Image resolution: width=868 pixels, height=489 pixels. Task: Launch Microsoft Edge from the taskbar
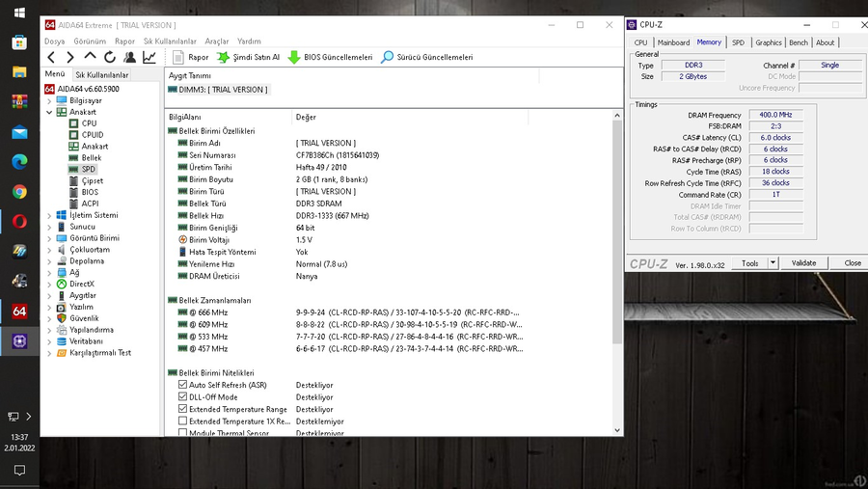coord(19,162)
